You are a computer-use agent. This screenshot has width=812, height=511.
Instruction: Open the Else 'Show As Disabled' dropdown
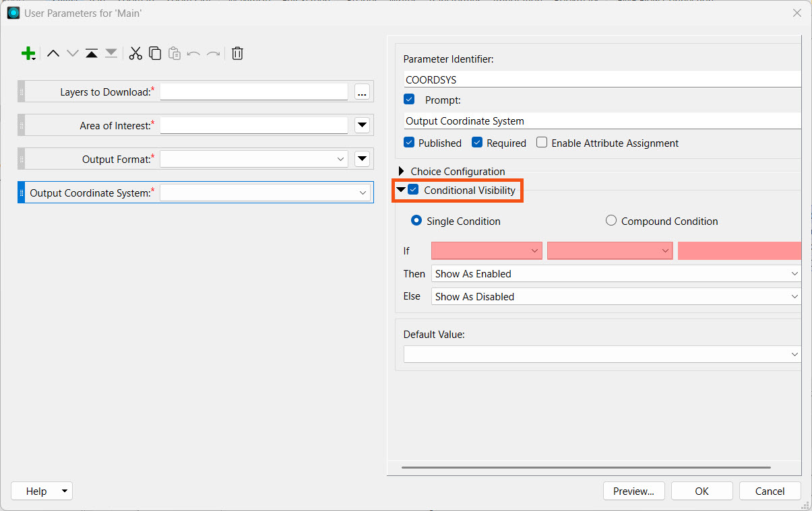615,296
